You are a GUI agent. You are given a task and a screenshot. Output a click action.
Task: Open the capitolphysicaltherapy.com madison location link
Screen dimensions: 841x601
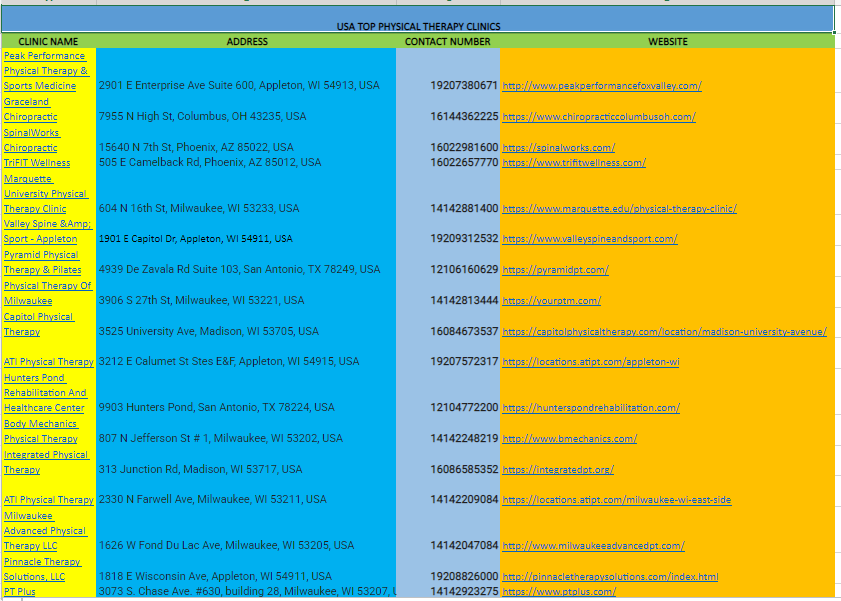pyautogui.click(x=665, y=332)
